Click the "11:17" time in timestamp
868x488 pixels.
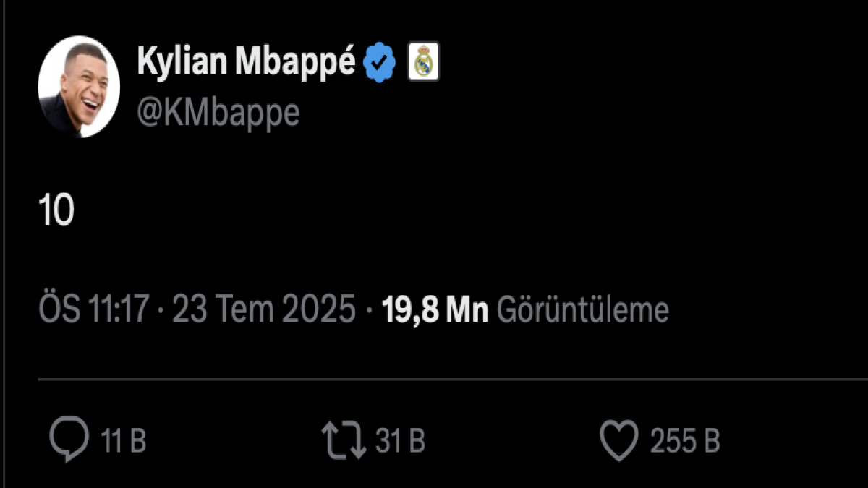click(x=118, y=311)
